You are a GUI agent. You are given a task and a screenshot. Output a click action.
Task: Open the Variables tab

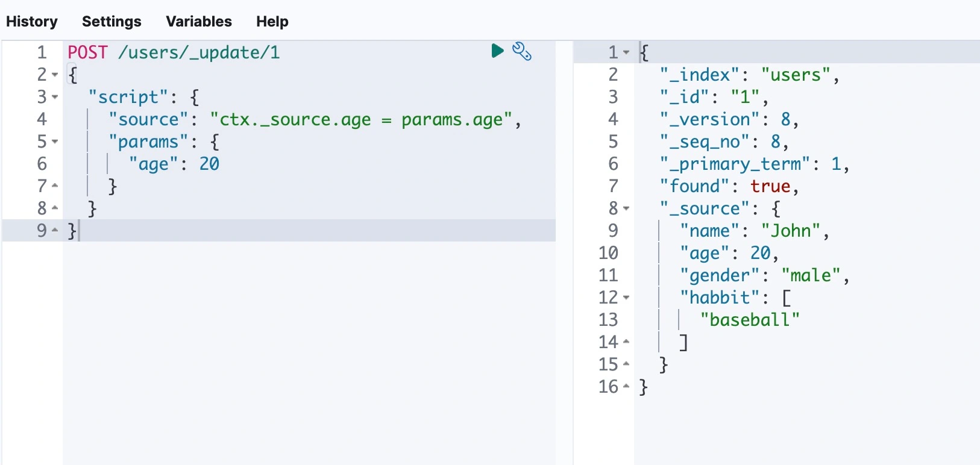(199, 22)
